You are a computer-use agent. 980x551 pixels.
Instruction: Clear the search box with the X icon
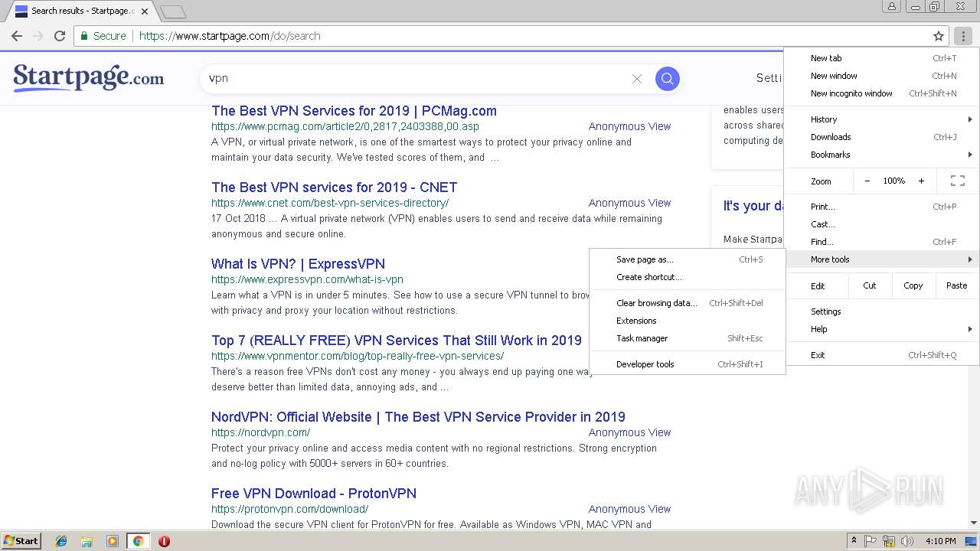pos(636,79)
